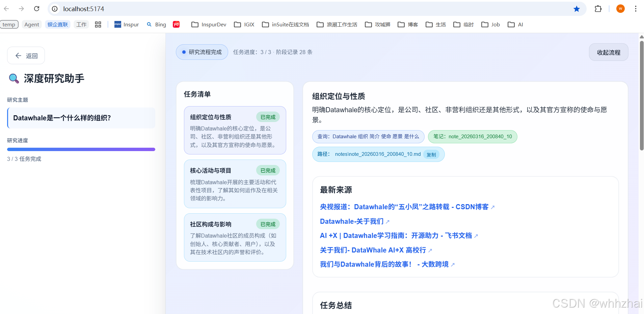This screenshot has width=644, height=314.
Task: Select the temp tab group
Action: pyautogui.click(x=9, y=24)
